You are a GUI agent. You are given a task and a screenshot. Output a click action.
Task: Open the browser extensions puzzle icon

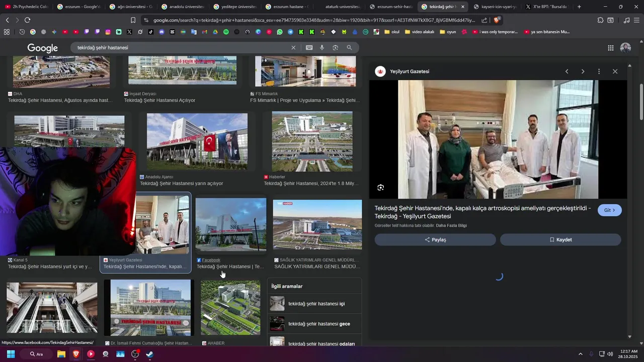(x=600, y=20)
